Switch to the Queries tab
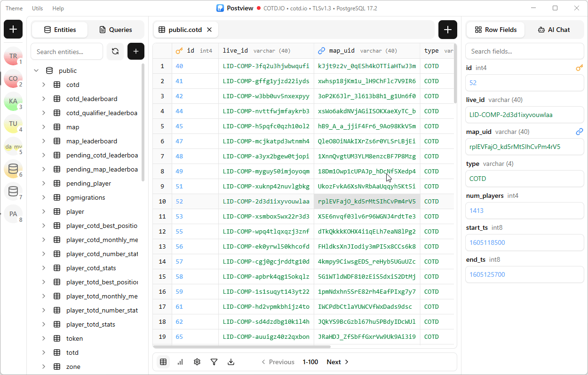Screen dimensions: 588x375 click(116, 30)
